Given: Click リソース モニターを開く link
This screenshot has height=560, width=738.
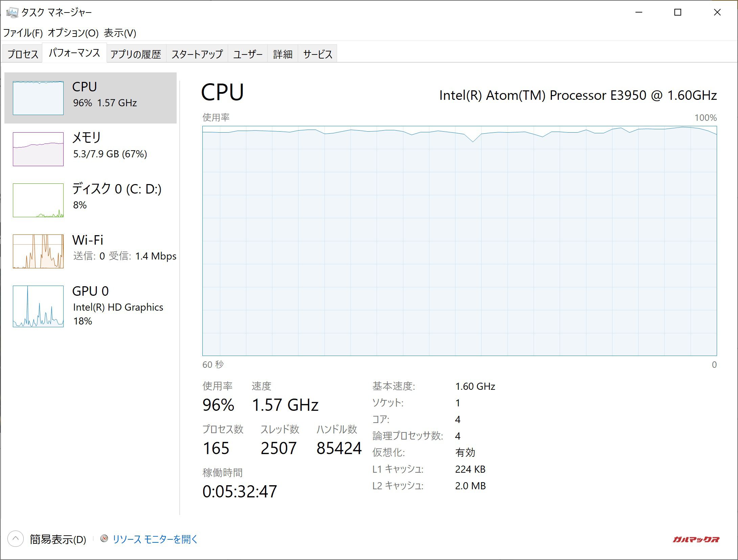Looking at the screenshot, I should (155, 539).
